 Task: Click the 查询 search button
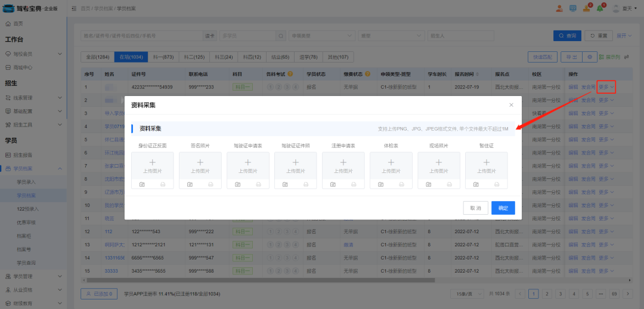click(x=567, y=36)
